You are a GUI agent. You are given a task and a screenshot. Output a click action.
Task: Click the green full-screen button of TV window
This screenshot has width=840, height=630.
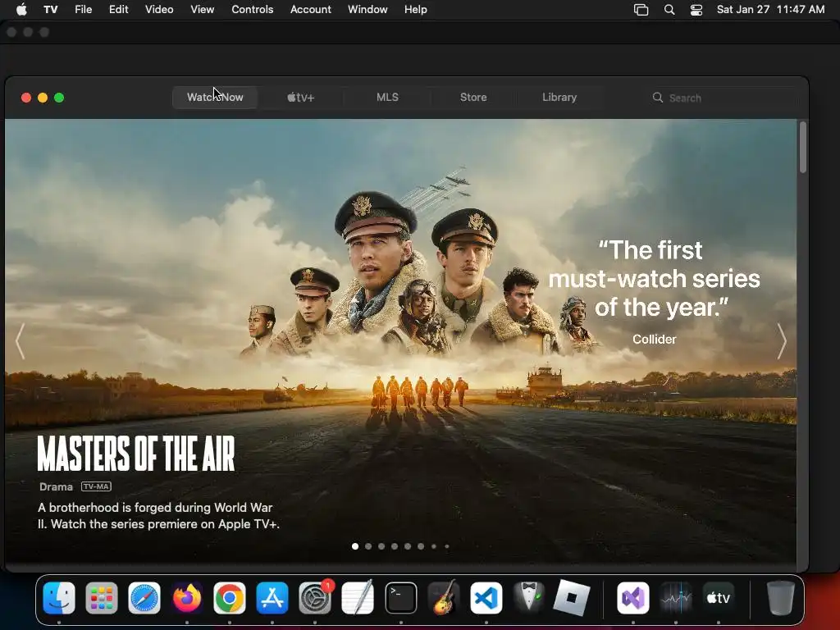(59, 98)
